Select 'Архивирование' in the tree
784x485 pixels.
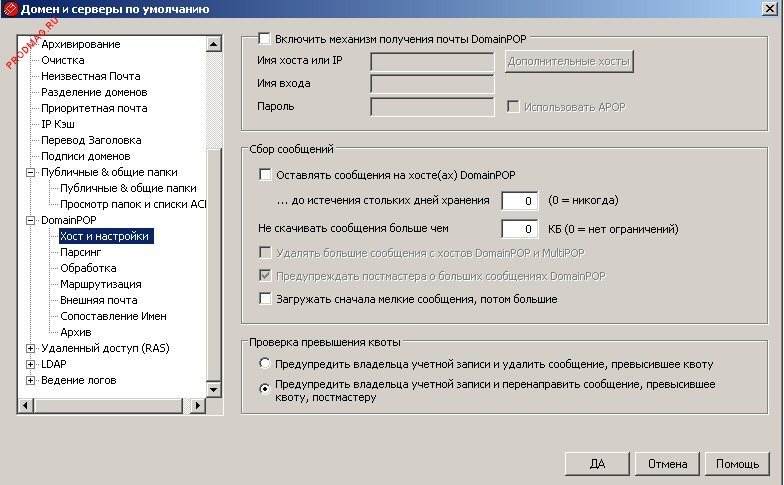pos(80,44)
